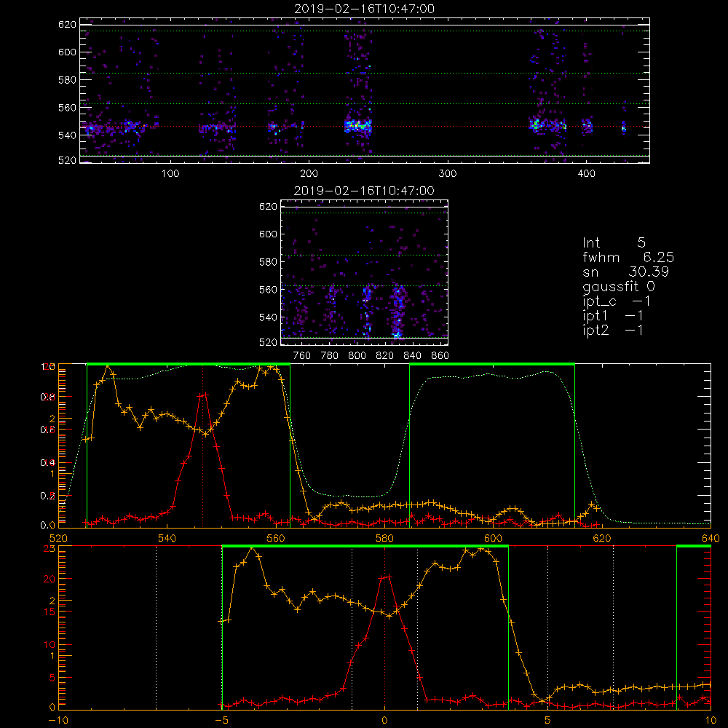Click the red peak at 0 in bottom plot

pos(384,577)
